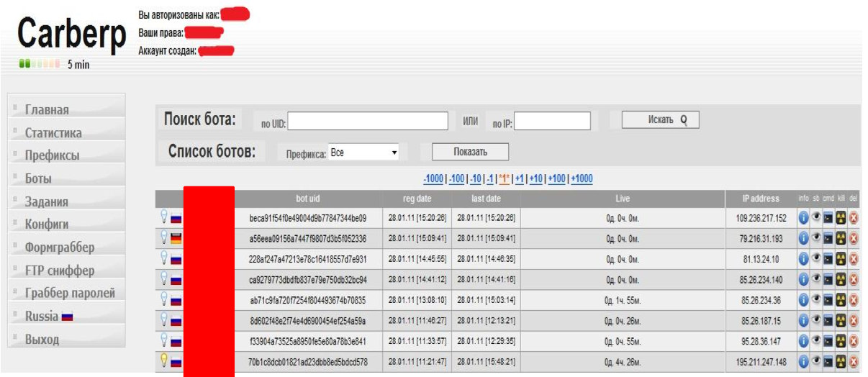The height and width of the screenshot is (377, 868).
Task: Click yellow bulb of bot 70b1c8dcb01821ad
Action: [164, 360]
